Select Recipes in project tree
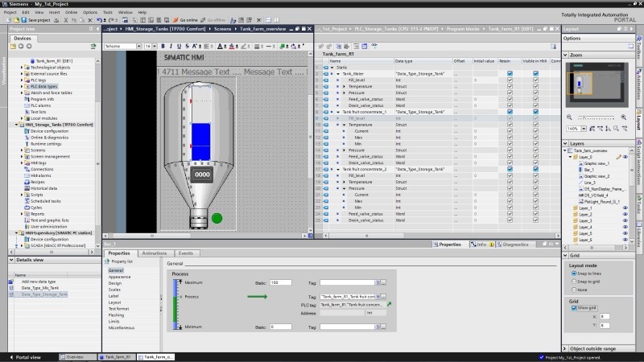 point(37,182)
